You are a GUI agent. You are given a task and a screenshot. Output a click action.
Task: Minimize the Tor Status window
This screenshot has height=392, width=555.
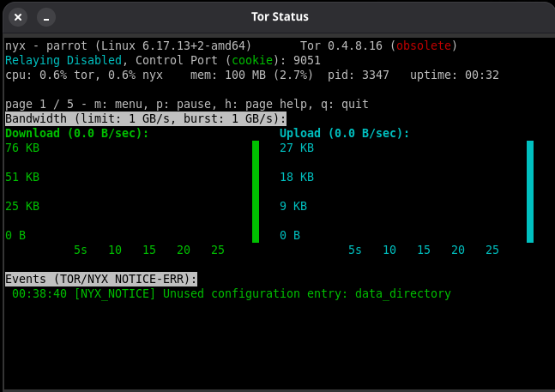click(46, 17)
